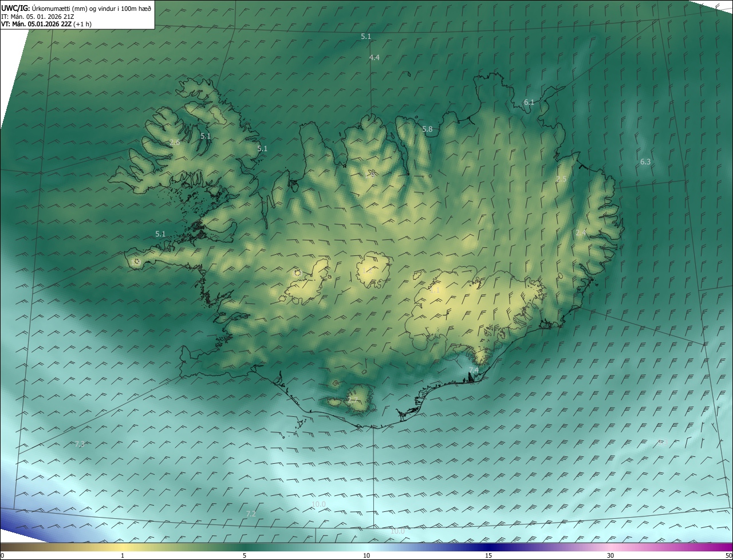733x560 pixels.
Task: Click the 'VT: Mán. 05.01.2026 22Z (+1 h)' line
Action: (46, 24)
